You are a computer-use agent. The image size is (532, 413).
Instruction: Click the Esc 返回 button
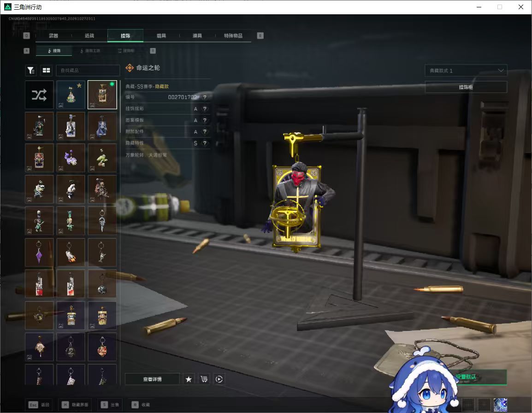(39, 405)
